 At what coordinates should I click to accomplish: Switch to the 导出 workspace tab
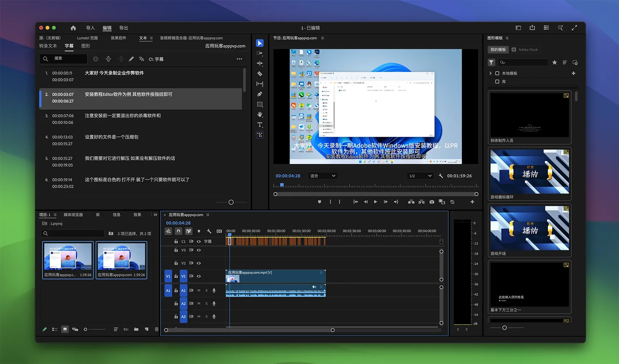[124, 28]
